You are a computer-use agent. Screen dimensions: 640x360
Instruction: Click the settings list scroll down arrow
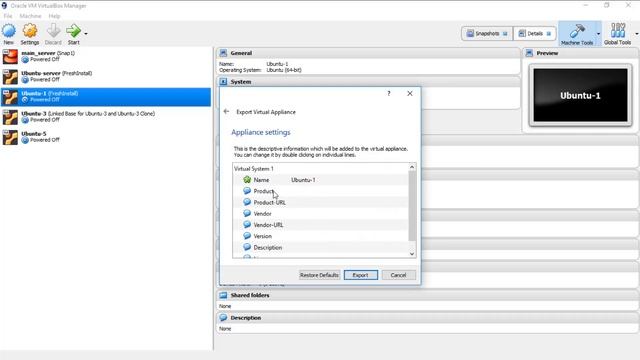tap(412, 254)
